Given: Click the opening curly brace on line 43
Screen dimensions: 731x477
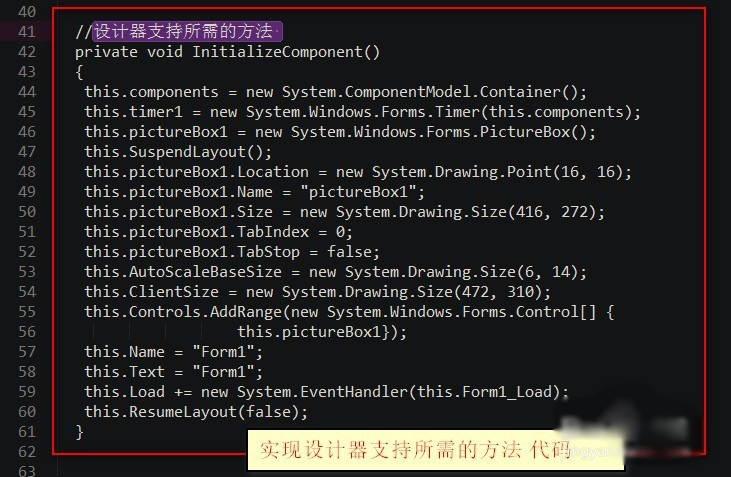Looking at the screenshot, I should (x=79, y=72).
